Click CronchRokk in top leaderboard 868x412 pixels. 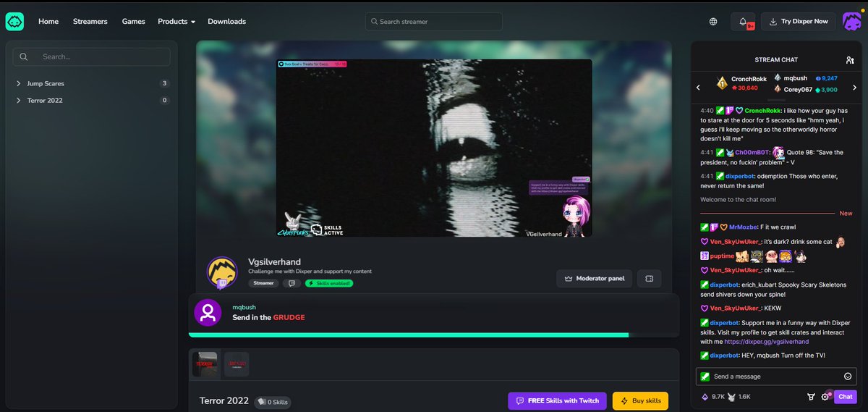pyautogui.click(x=749, y=79)
